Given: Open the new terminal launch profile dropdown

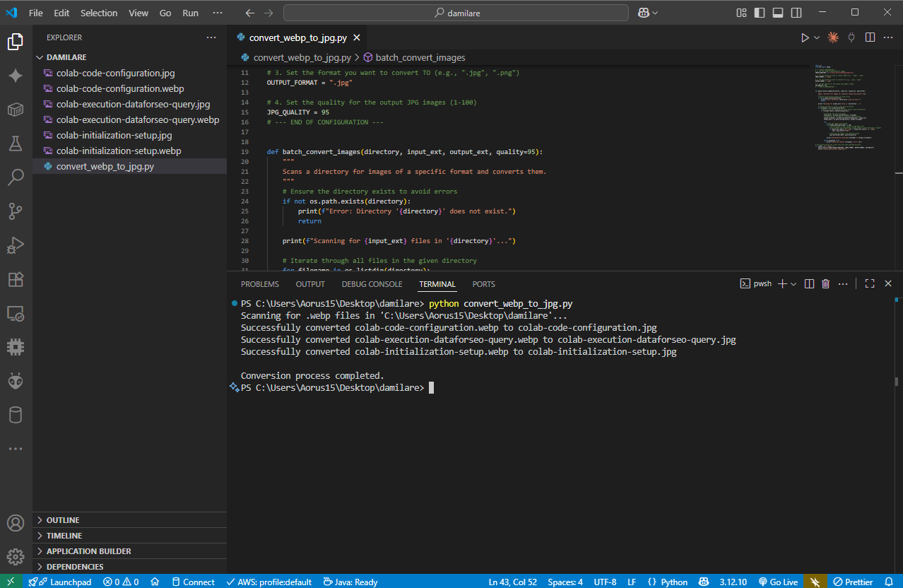Looking at the screenshot, I should pyautogui.click(x=794, y=284).
